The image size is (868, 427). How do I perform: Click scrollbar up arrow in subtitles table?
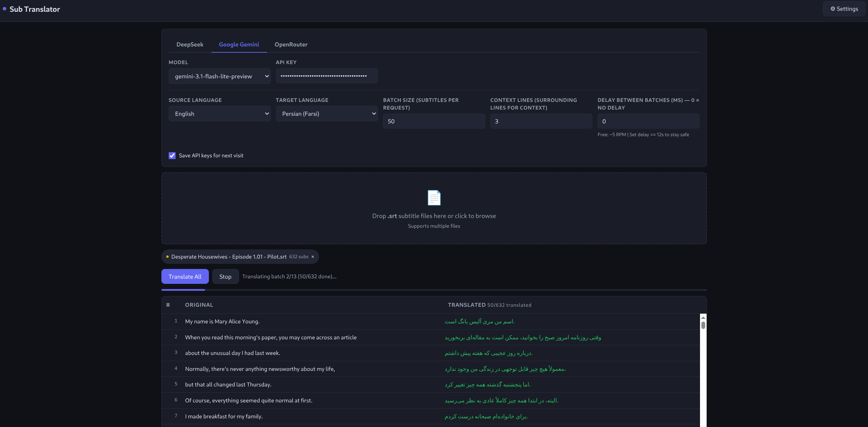(703, 317)
